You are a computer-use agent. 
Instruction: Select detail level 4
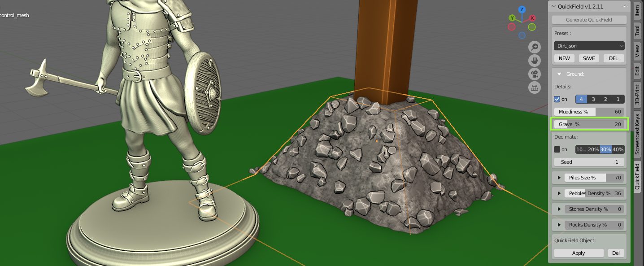click(581, 99)
